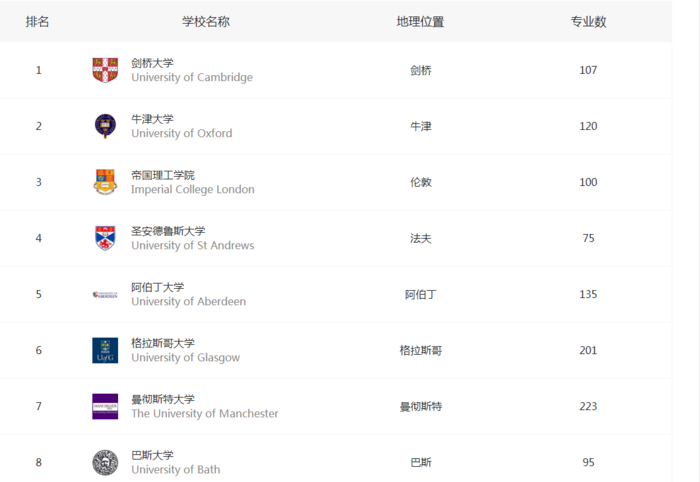The image size is (700, 482).
Task: Click the University of Aberdeen logo
Action: point(105,295)
